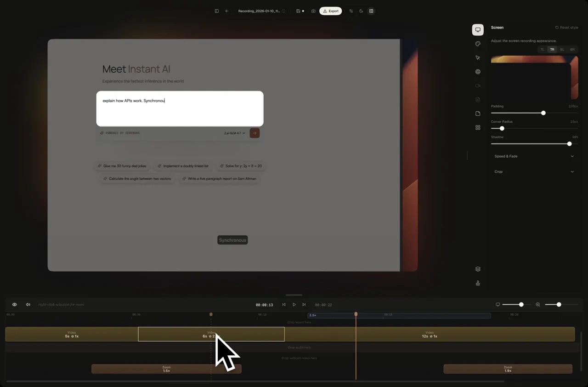Click the send arrow button in preview

coord(254,133)
